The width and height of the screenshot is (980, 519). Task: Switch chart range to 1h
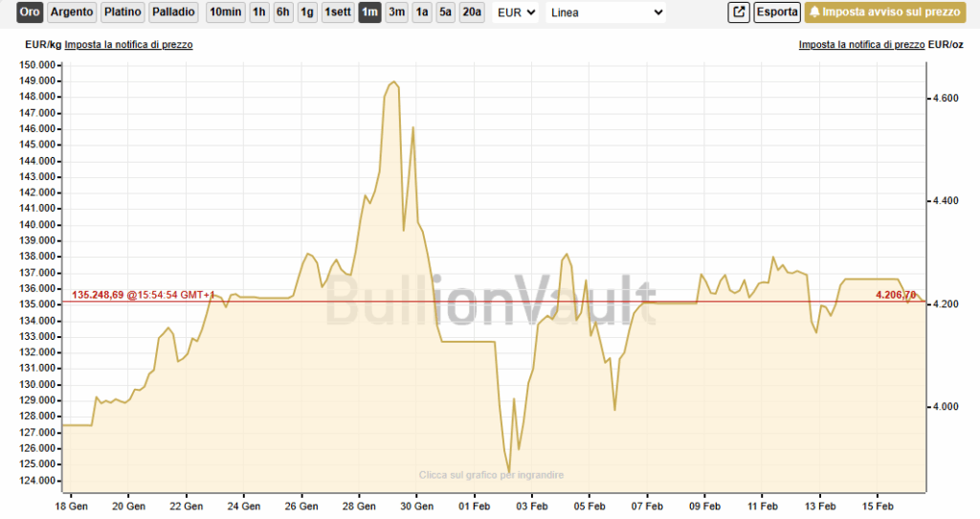coord(258,12)
